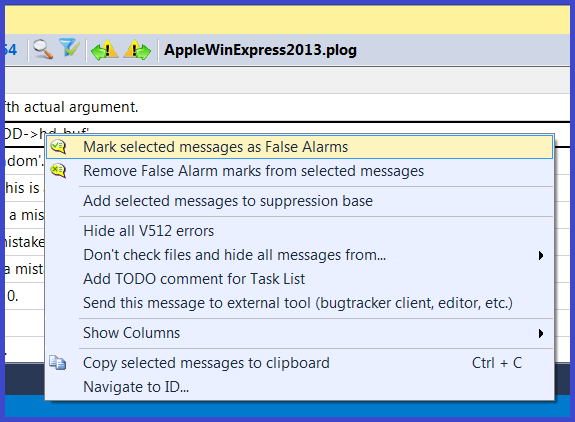Click the AppleWinExpress2013.plog file name
Image resolution: width=575 pixels, height=422 pixels.
pos(260,50)
